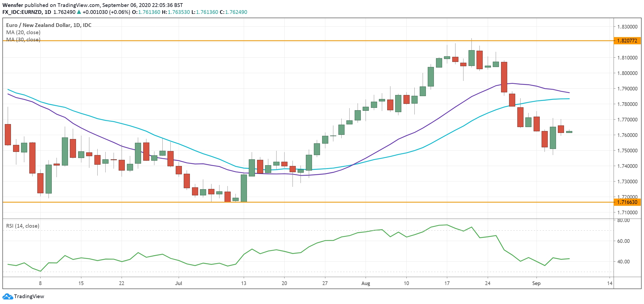Screen dimensions: 644x304
Task: Click the RSI (14, close) legend label
Action: click(x=23, y=226)
